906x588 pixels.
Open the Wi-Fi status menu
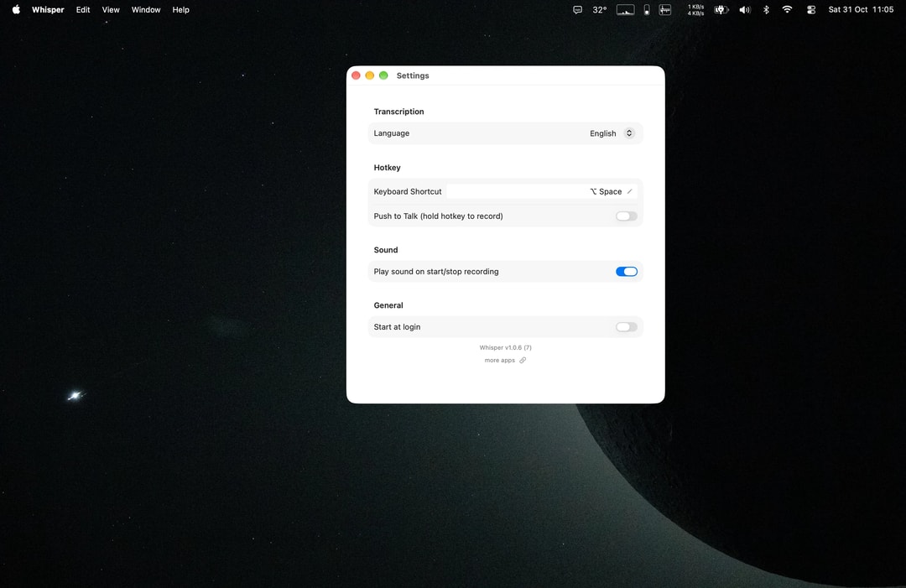(x=787, y=10)
